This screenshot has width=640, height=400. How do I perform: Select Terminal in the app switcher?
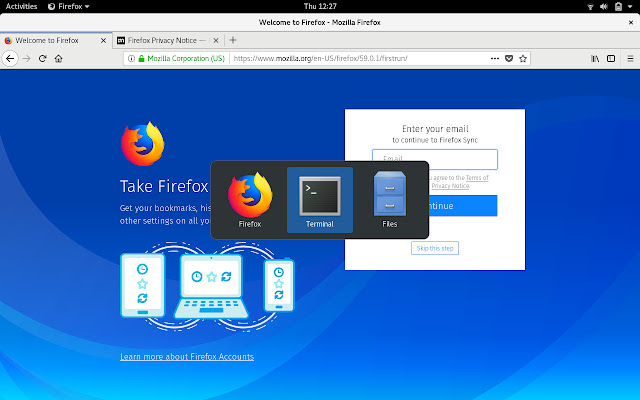[320, 200]
